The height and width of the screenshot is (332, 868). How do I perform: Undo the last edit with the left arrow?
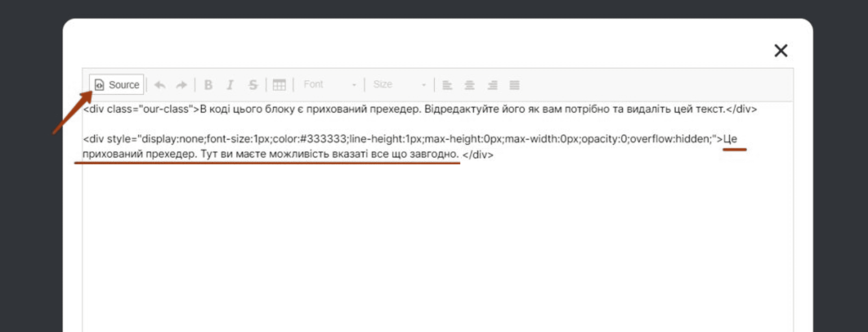pos(160,85)
